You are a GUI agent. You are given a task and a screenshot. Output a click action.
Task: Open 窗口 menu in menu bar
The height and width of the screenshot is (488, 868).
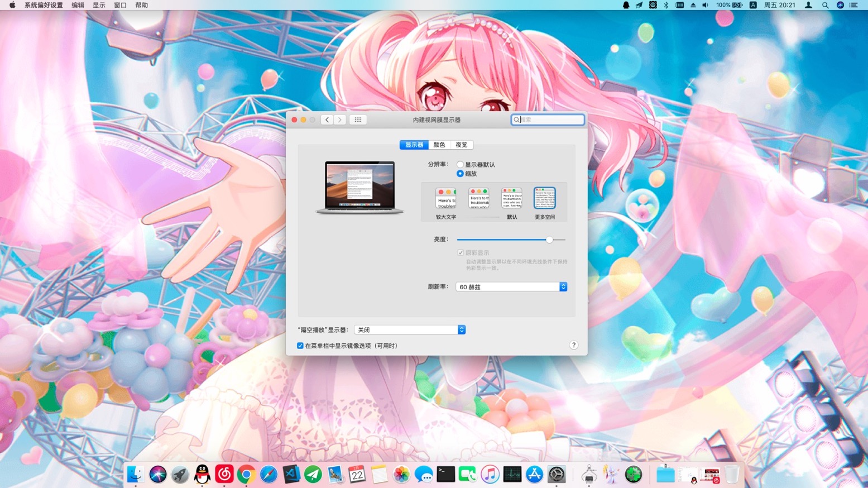click(120, 5)
